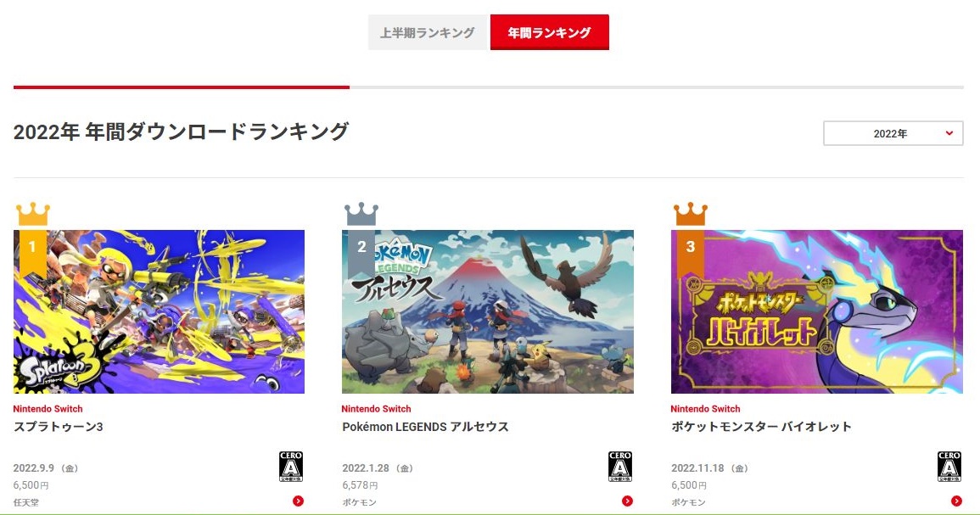Click the Pokémon Legends Arceus artwork
The image size is (980, 515).
(488, 311)
